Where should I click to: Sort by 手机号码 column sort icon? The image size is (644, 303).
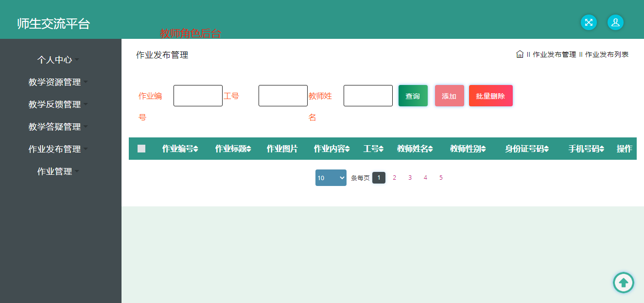602,149
